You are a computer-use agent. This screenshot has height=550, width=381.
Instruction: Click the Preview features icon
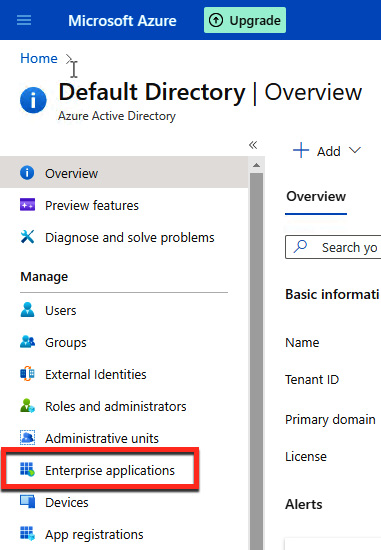coord(27,204)
